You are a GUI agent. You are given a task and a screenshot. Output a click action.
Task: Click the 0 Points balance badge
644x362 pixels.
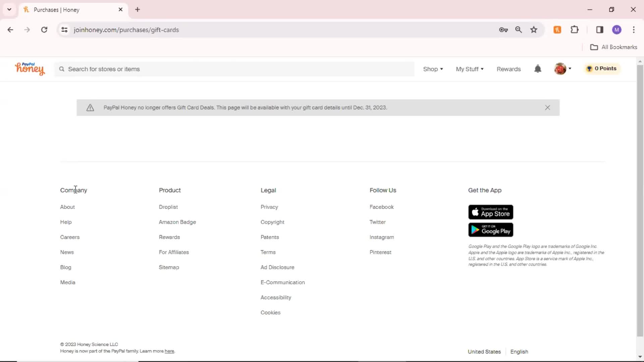click(602, 68)
